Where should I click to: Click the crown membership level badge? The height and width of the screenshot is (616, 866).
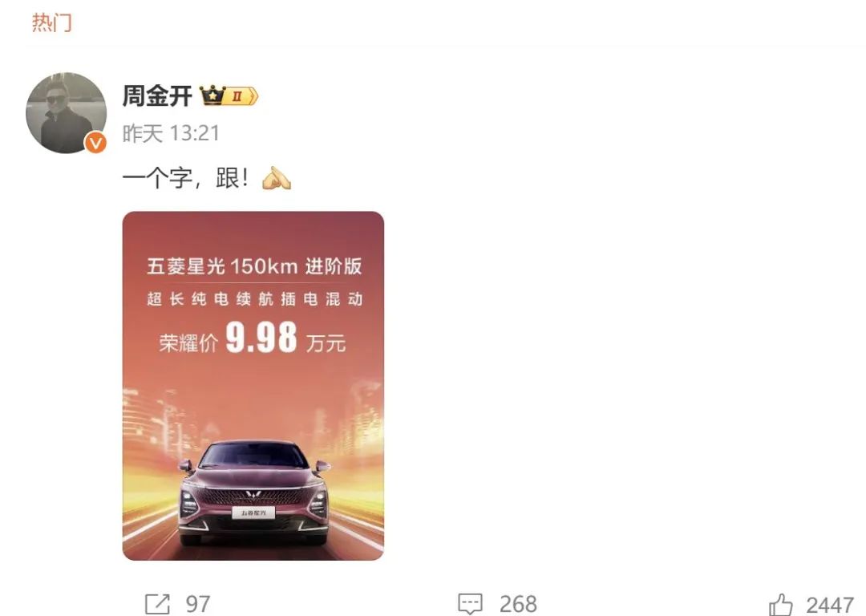tap(229, 96)
